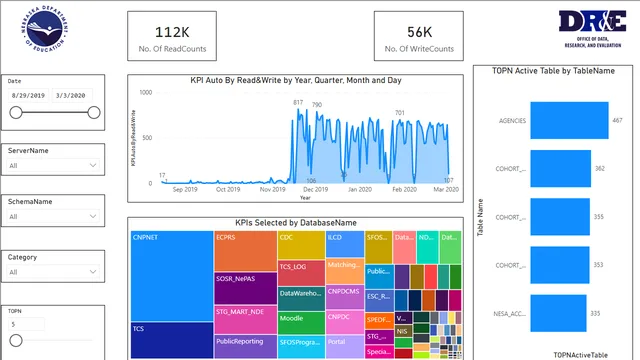Click the Feb 2020 axis label
The image size is (640, 360).
(x=404, y=189)
